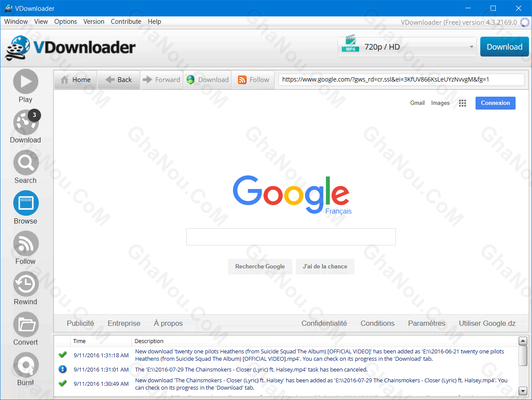Viewport: 532px width, 400px height.
Task: Open the Entreprise footer link
Action: click(x=124, y=324)
